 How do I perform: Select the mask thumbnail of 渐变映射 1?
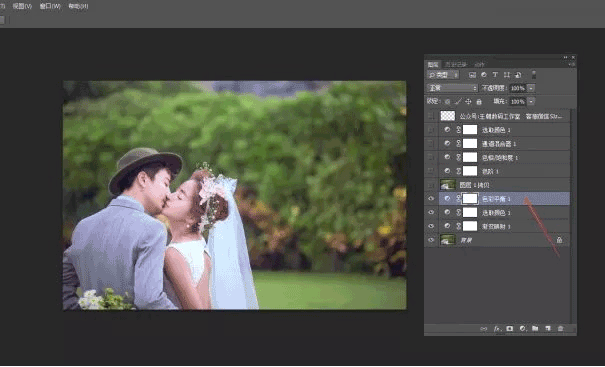pyautogui.click(x=470, y=226)
